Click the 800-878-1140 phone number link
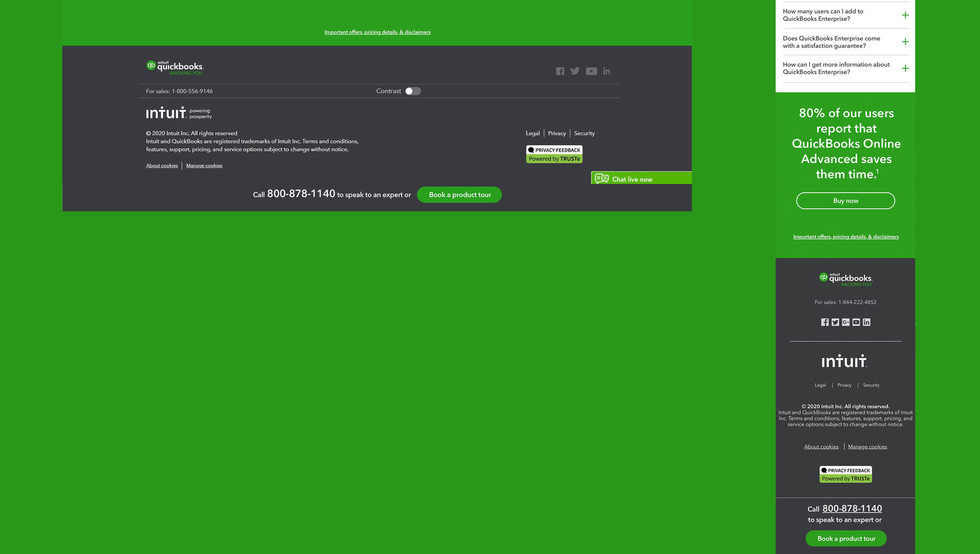This screenshot has height=554, width=980. pos(852,508)
